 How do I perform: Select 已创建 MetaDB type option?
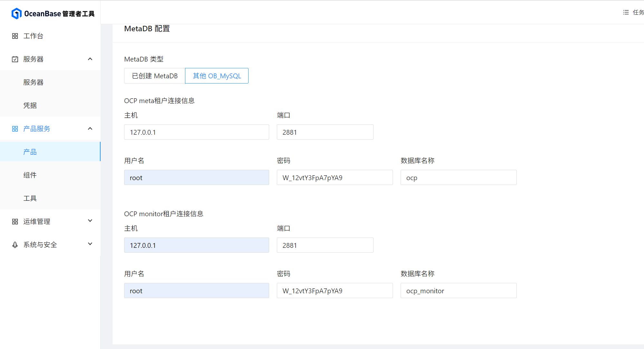pyautogui.click(x=155, y=76)
